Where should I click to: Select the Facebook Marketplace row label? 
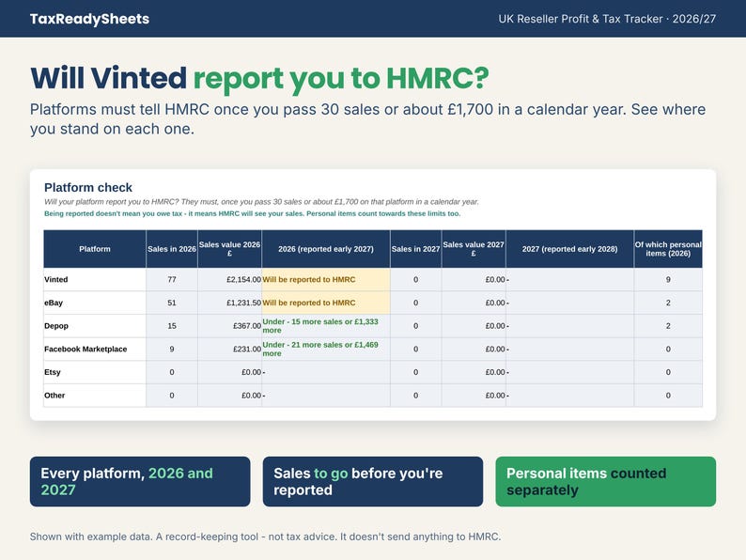[85, 350]
